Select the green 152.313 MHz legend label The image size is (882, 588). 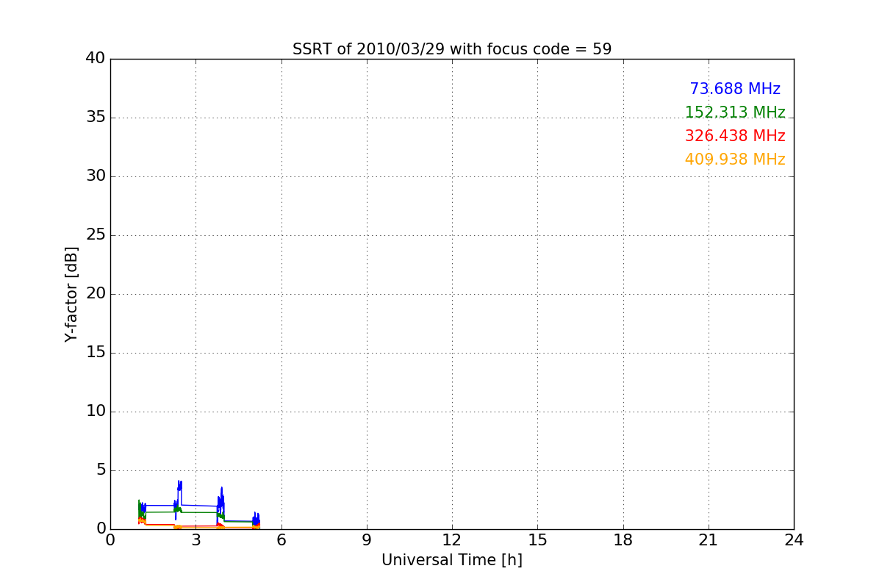click(x=735, y=112)
